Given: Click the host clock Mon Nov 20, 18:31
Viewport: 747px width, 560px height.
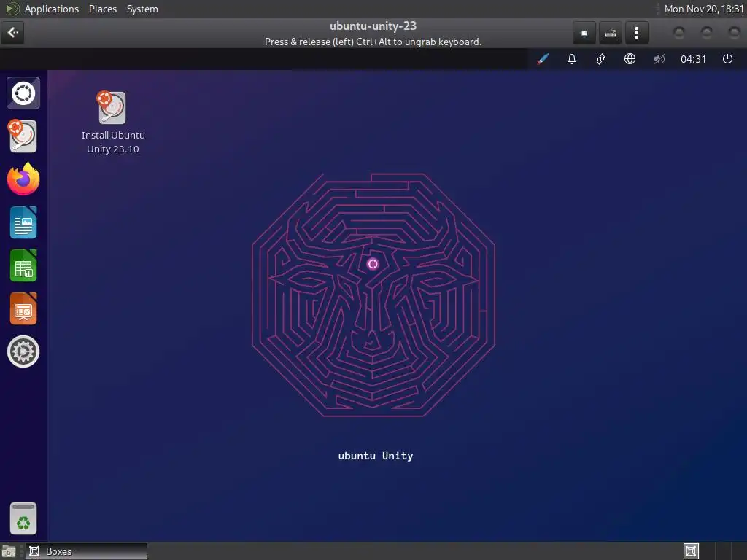Looking at the screenshot, I should tap(704, 9).
